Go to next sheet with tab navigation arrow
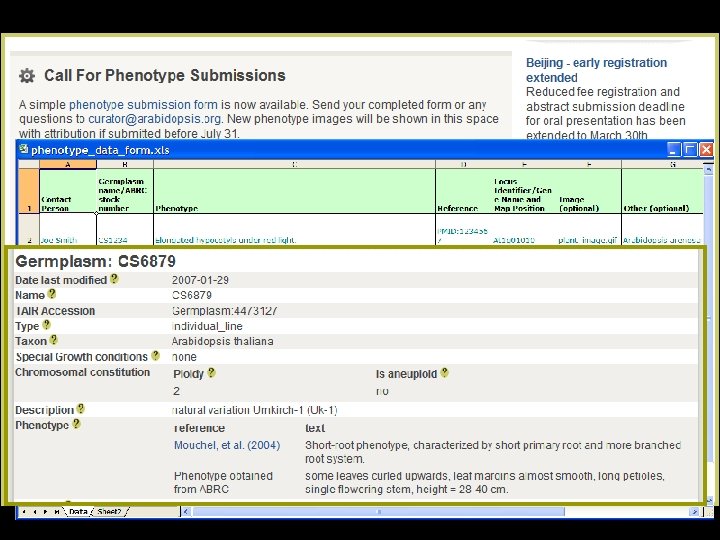Viewport: 720px width, 540px height. coord(45,512)
